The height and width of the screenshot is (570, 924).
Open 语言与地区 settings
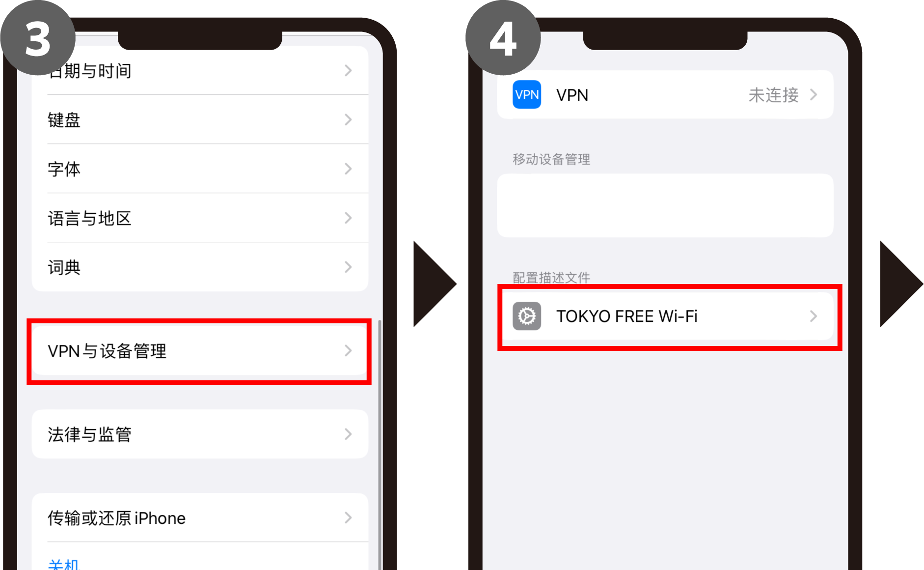(x=200, y=218)
